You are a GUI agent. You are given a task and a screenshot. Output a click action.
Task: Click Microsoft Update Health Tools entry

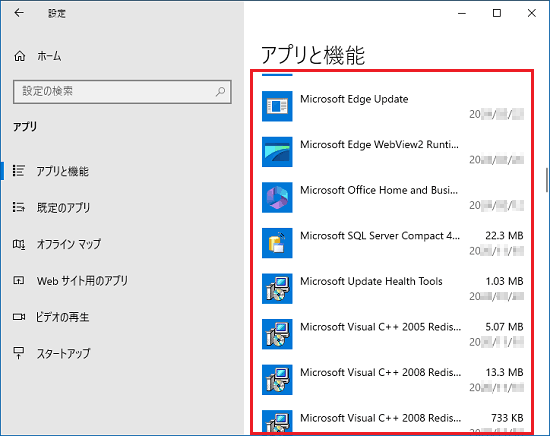371,281
